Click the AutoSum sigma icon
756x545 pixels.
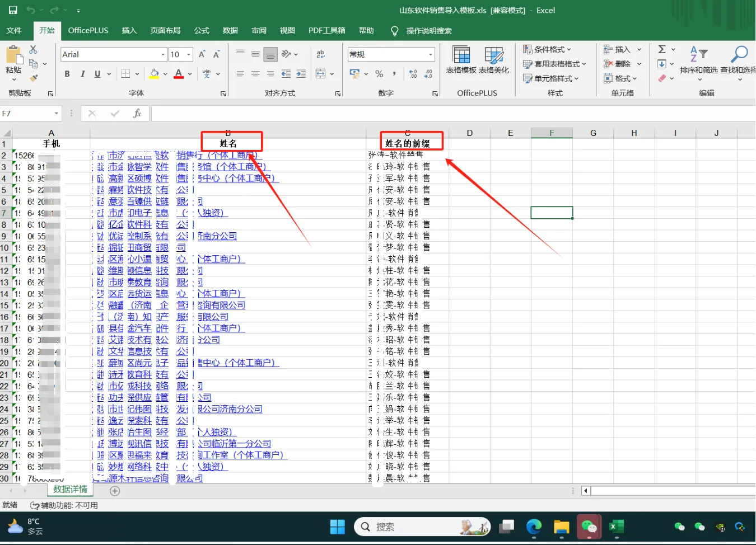[662, 49]
